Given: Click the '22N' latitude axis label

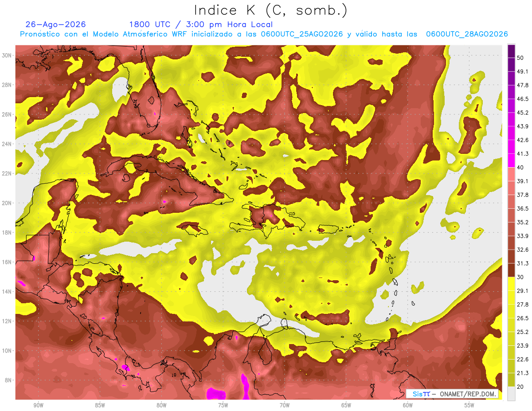Looking at the screenshot, I should 7,173.
